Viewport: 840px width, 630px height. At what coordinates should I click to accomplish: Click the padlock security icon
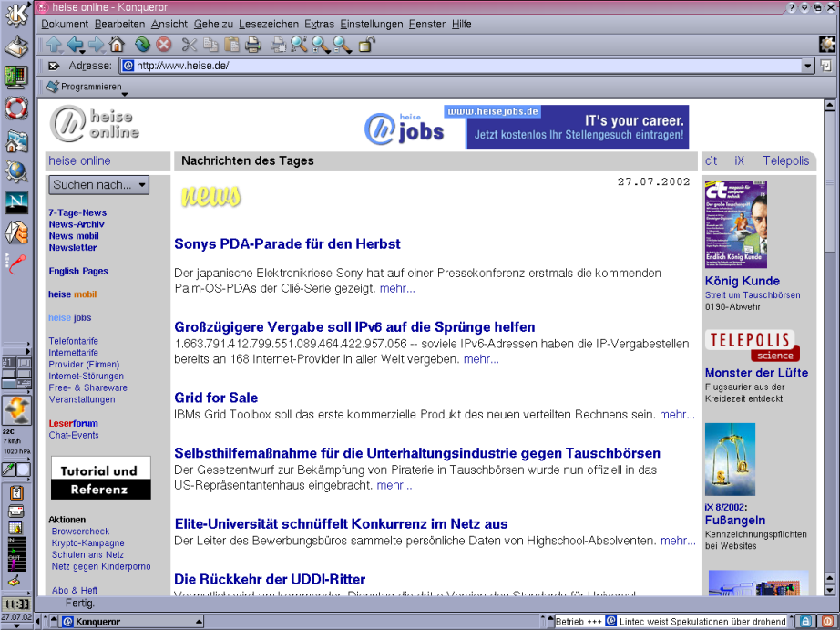click(x=366, y=44)
